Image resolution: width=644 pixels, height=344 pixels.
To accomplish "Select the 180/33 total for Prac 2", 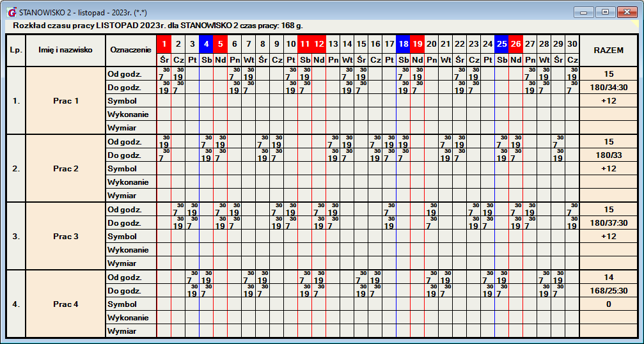I will click(608, 155).
